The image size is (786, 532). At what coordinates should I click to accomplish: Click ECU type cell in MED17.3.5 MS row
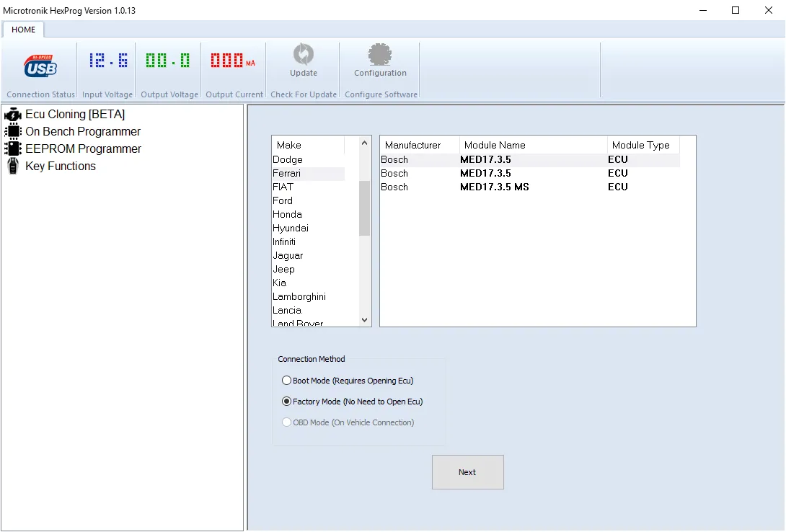[x=617, y=187]
